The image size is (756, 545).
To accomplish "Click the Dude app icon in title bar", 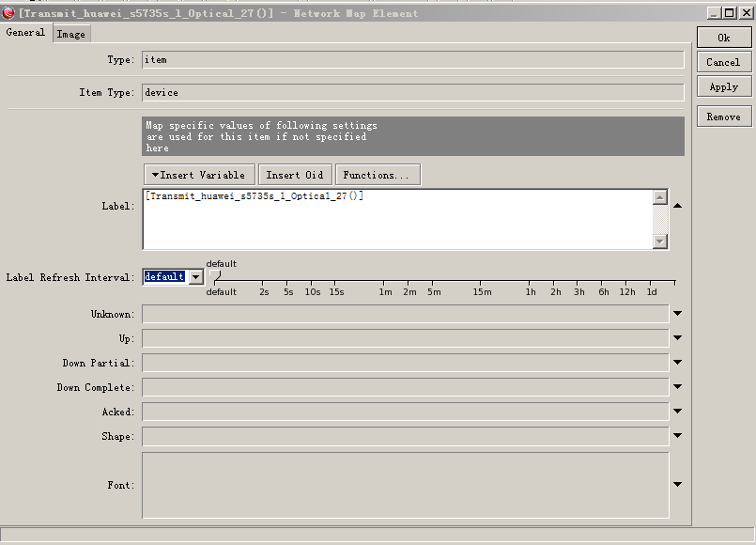I will pyautogui.click(x=8, y=13).
